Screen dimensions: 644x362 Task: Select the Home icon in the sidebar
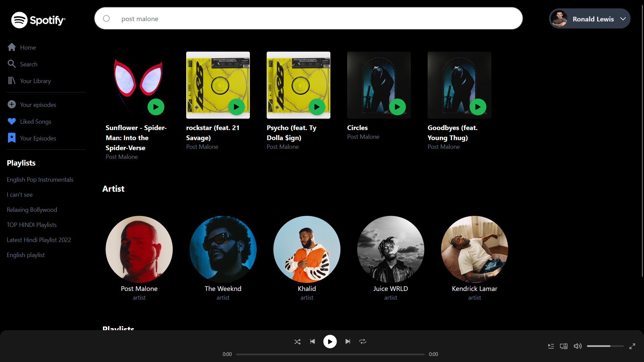[12, 47]
